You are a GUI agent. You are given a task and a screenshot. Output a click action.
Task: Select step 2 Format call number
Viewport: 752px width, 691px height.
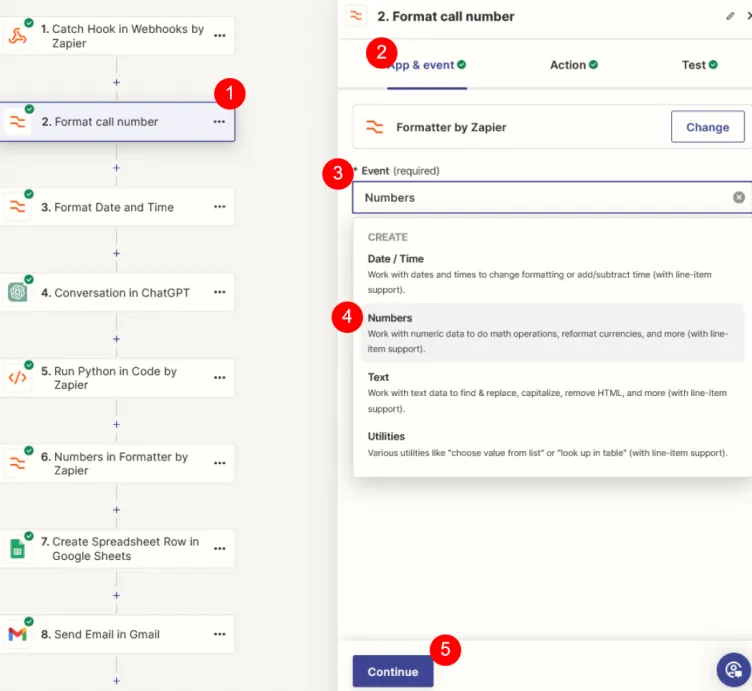(117, 122)
